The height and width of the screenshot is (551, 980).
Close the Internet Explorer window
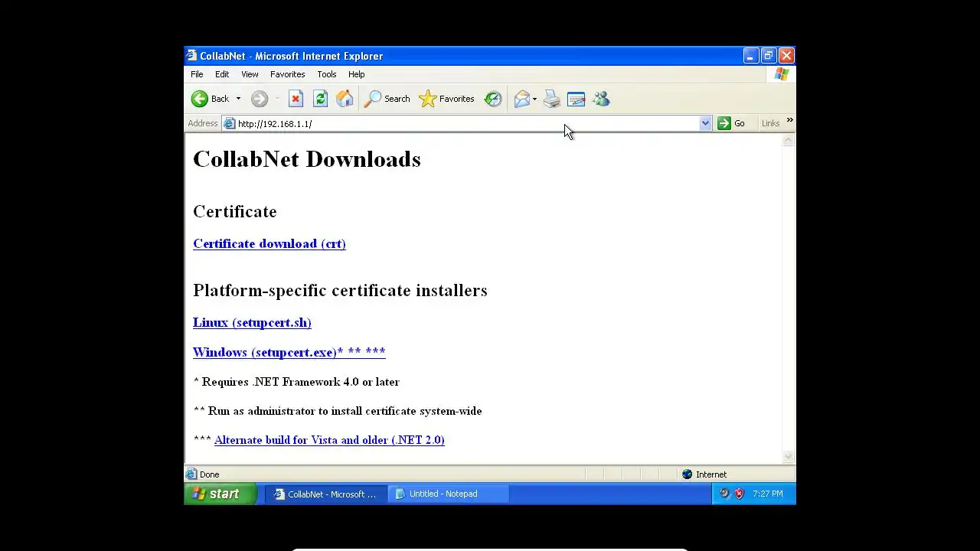[x=786, y=56]
